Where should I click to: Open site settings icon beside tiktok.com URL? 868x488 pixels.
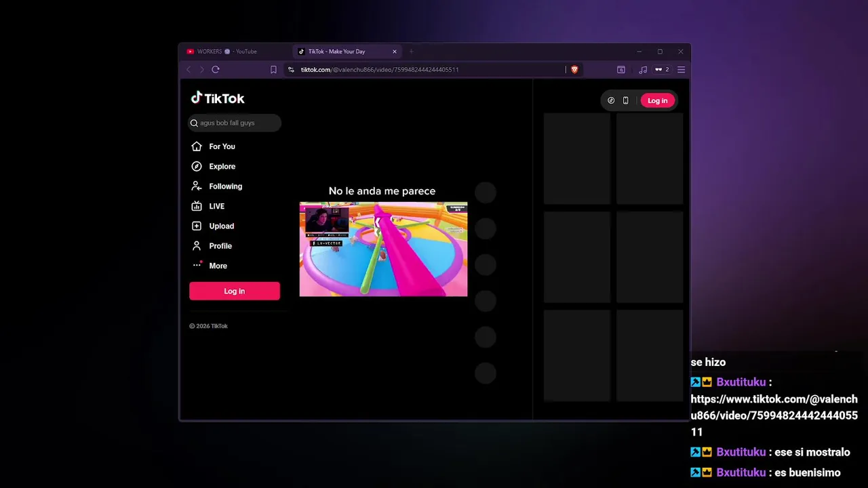coord(291,69)
